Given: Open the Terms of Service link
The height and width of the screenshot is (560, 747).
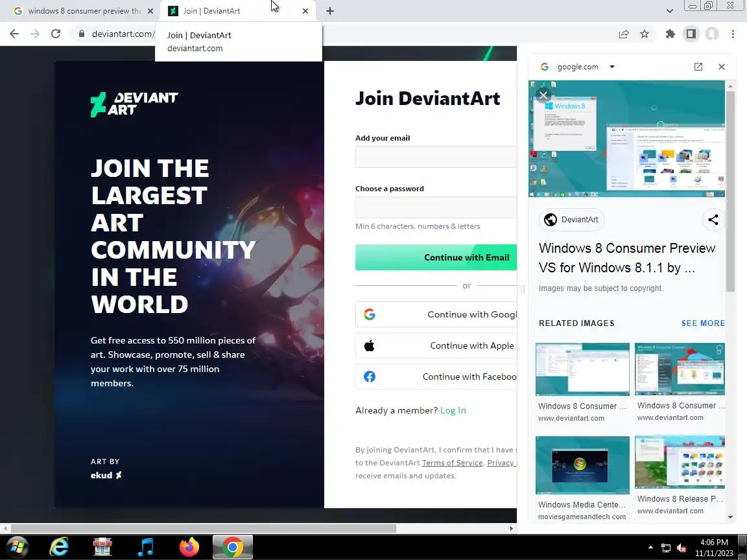Looking at the screenshot, I should coord(452,463).
